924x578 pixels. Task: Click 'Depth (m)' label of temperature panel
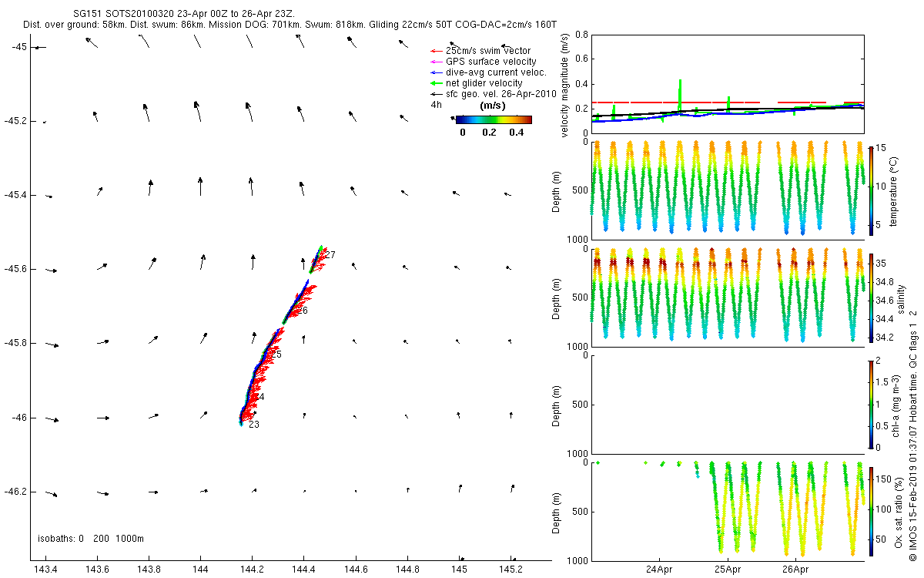(557, 190)
